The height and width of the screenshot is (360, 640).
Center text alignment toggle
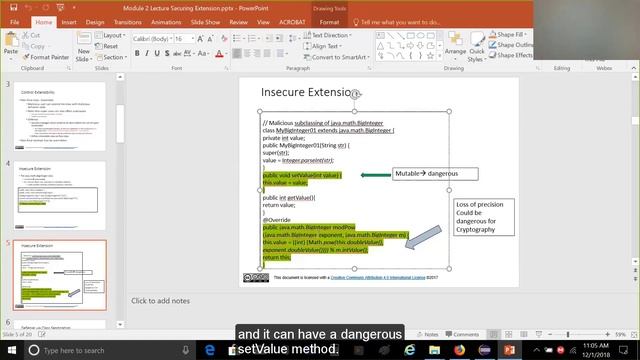click(x=247, y=53)
